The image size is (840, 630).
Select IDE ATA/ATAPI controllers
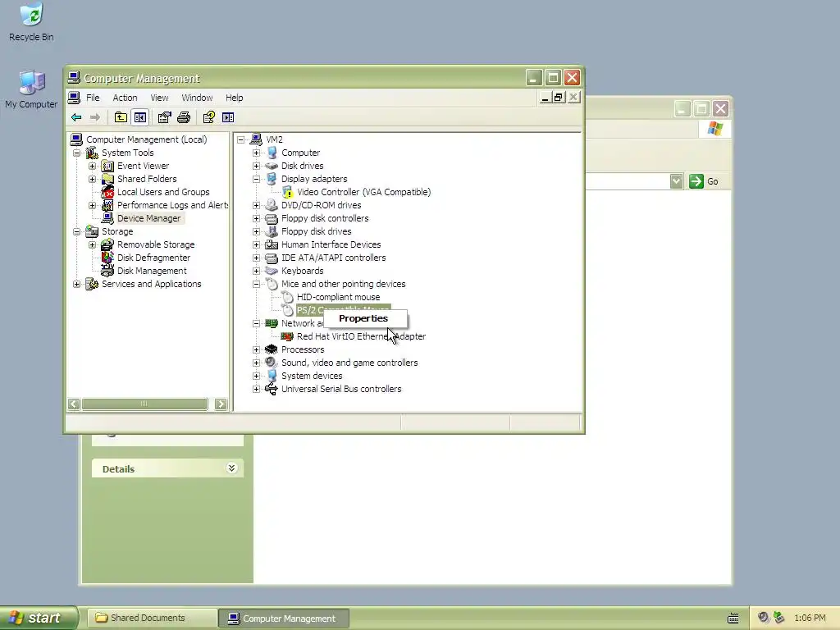[x=333, y=258]
